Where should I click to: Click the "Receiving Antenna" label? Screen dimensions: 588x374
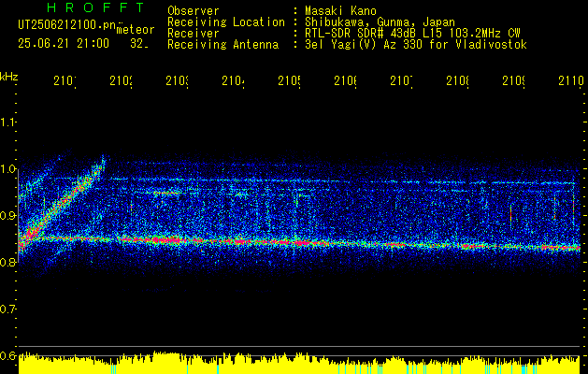tap(222, 45)
